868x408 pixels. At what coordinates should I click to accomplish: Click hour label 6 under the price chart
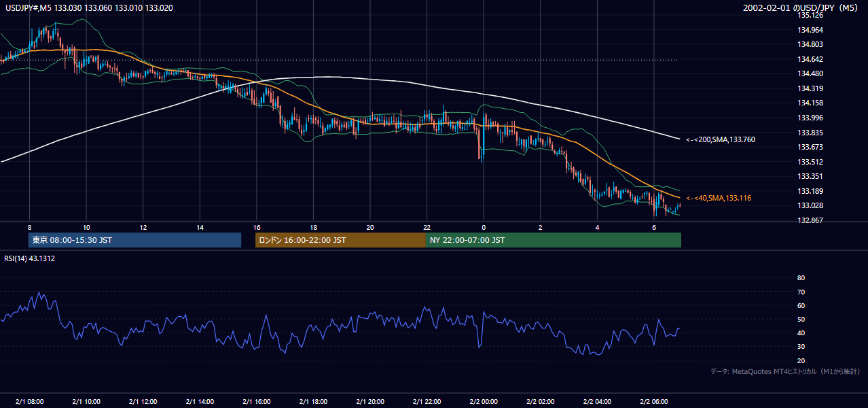654,227
